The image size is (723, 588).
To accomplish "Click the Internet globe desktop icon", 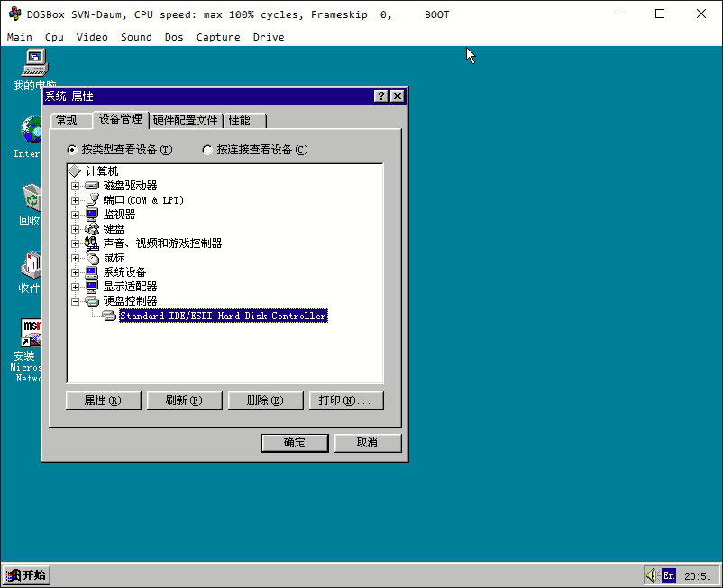I will [31, 130].
